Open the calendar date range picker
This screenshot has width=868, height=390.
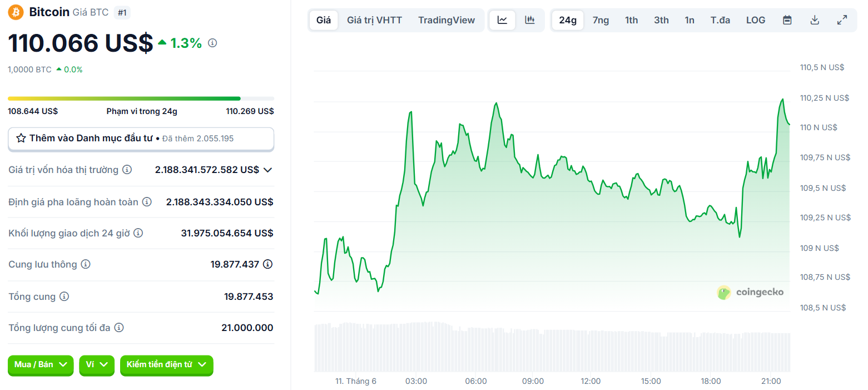[x=787, y=20]
